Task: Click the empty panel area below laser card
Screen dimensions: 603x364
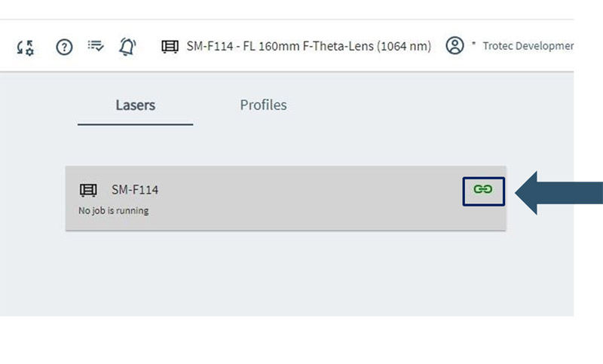Action: coord(286,271)
